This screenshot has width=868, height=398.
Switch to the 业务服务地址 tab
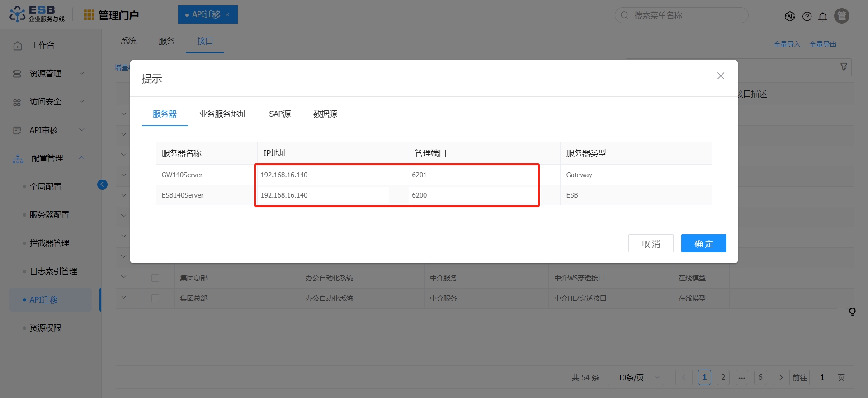(223, 114)
